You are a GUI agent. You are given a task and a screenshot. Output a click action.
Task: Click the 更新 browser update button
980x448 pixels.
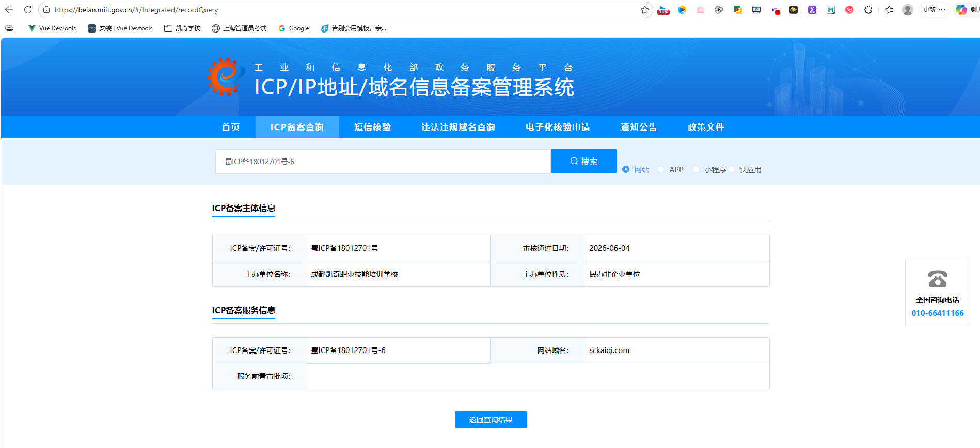pos(934,10)
